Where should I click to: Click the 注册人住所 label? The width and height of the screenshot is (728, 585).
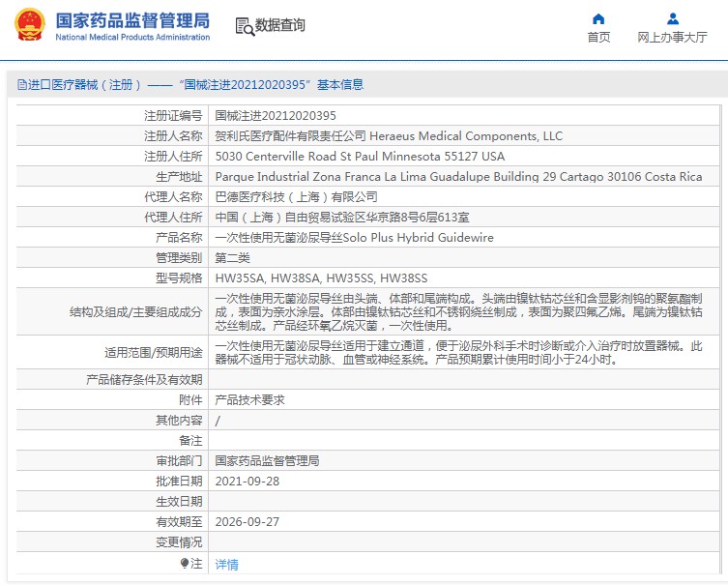(173, 156)
